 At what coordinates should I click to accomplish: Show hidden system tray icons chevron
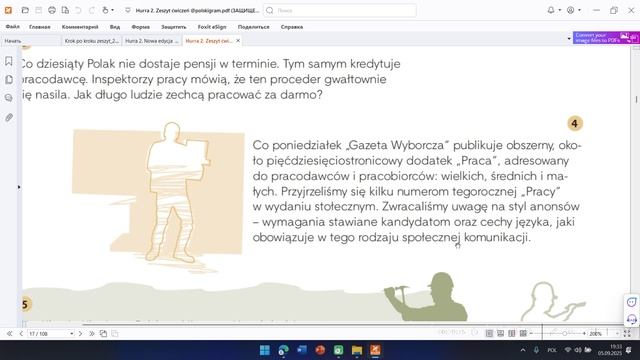(x=523, y=350)
